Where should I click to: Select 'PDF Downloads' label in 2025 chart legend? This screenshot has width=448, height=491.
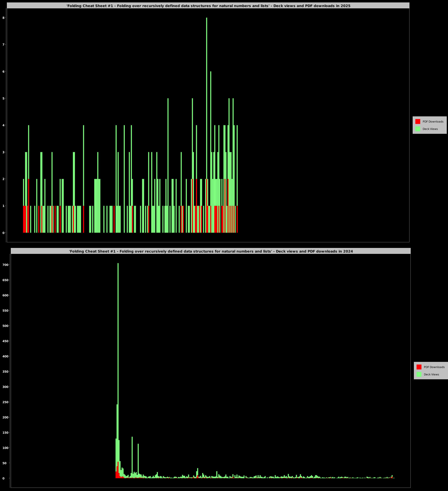tap(433, 122)
